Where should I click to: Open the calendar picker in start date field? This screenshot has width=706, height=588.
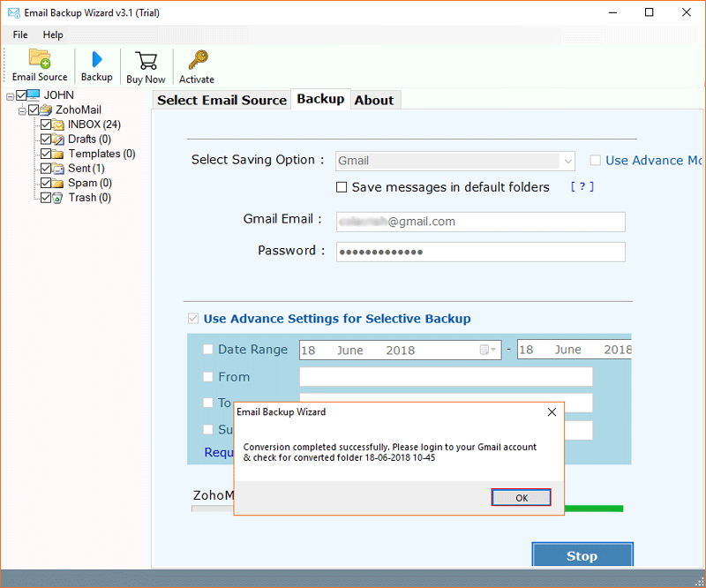(488, 350)
